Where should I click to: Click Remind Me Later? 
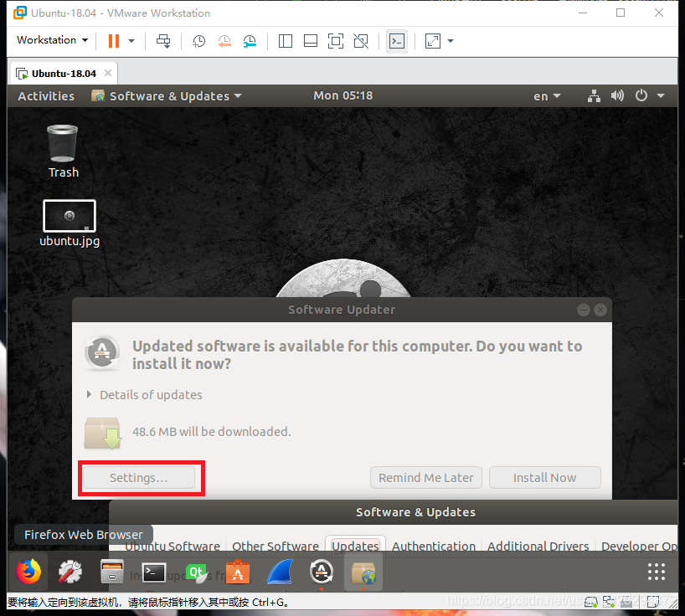click(426, 478)
